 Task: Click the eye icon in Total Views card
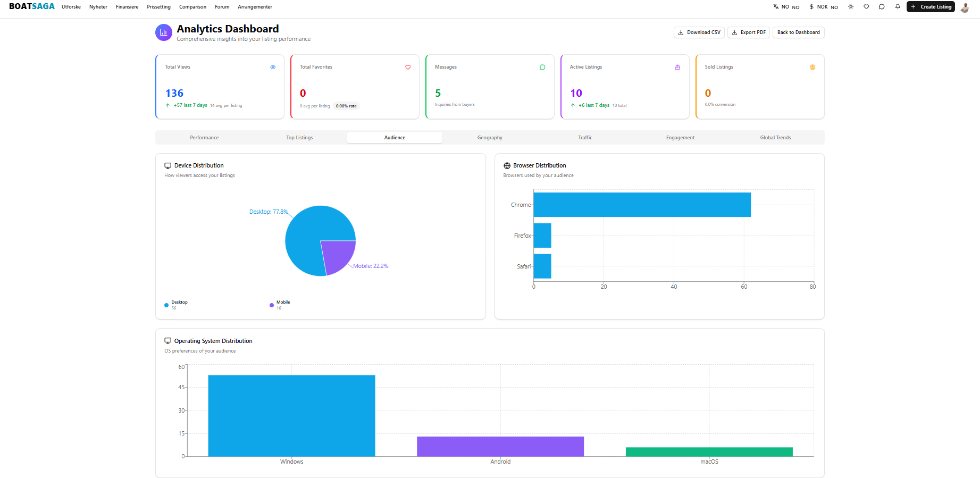click(273, 67)
